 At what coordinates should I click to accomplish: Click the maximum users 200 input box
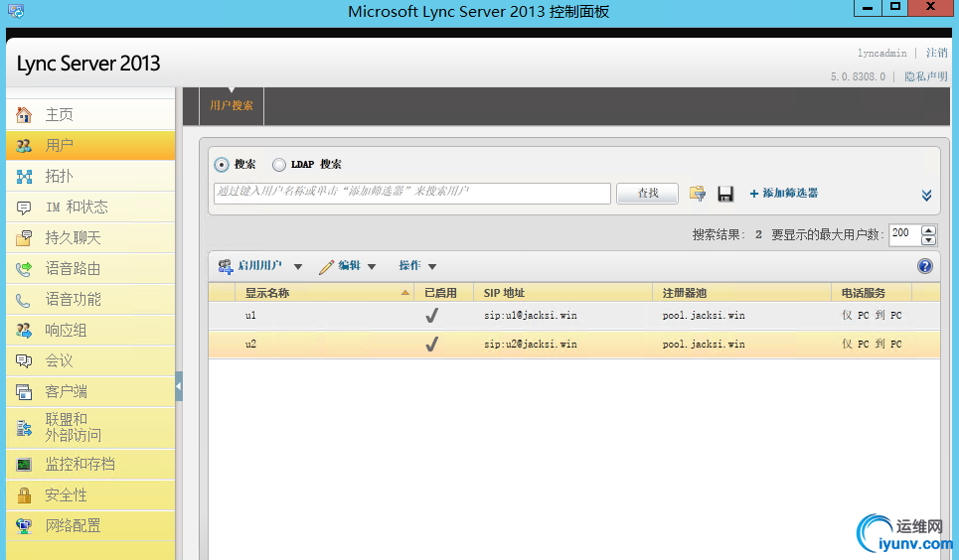click(904, 234)
